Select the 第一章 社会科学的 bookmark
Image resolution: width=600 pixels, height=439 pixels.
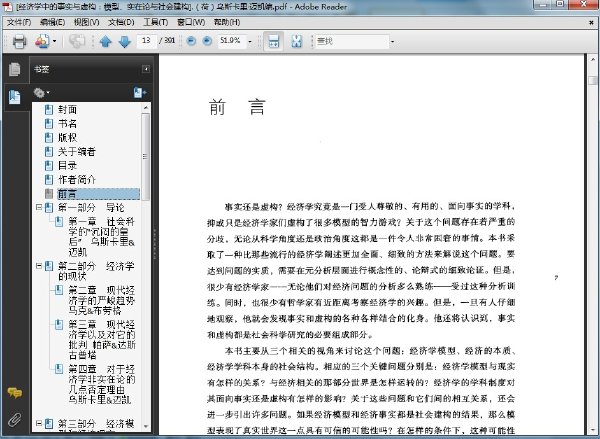point(102,237)
